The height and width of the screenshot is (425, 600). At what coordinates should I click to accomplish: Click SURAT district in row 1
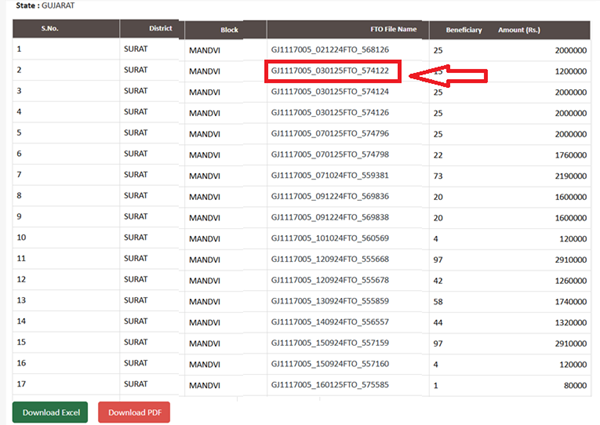(135, 49)
